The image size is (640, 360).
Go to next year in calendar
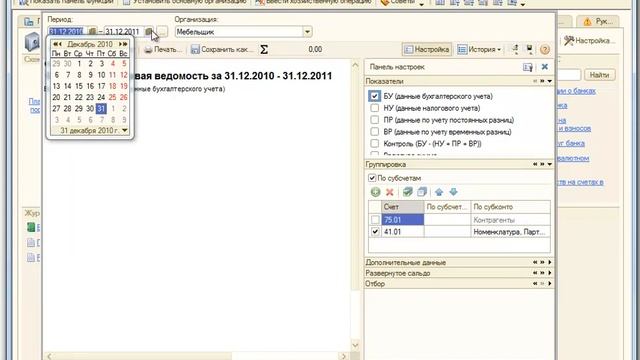pos(125,44)
